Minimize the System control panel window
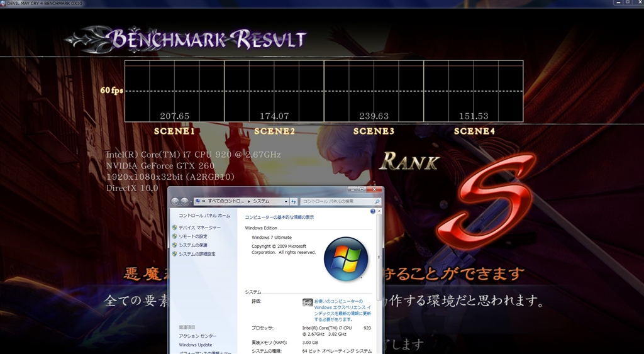The width and height of the screenshot is (644, 354). tap(352, 189)
